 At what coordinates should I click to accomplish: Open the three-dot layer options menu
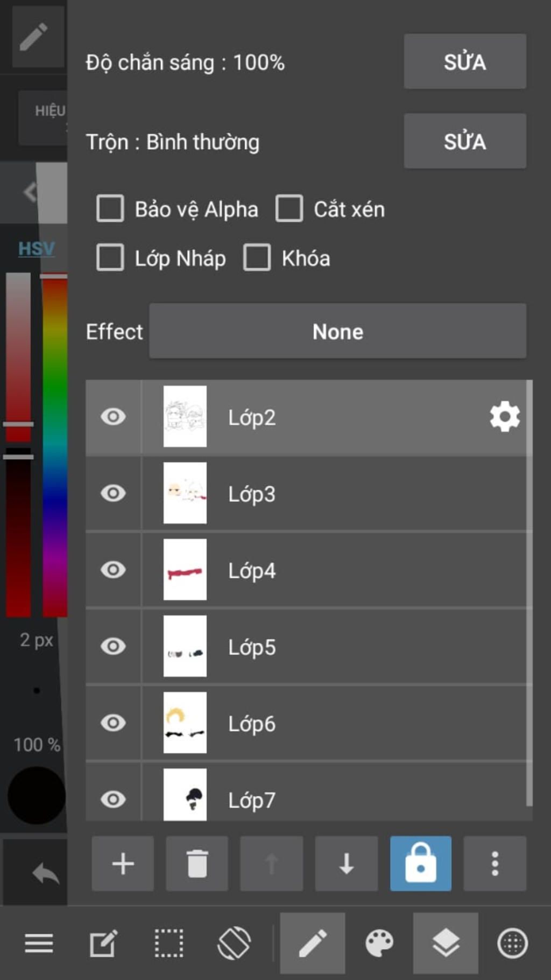pyautogui.click(x=495, y=864)
